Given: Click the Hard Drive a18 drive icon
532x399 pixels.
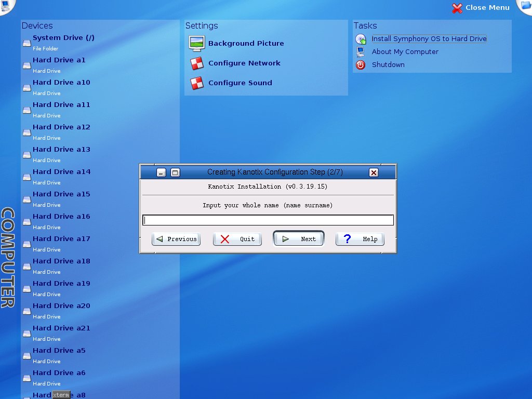Looking at the screenshot, I should click(27, 267).
